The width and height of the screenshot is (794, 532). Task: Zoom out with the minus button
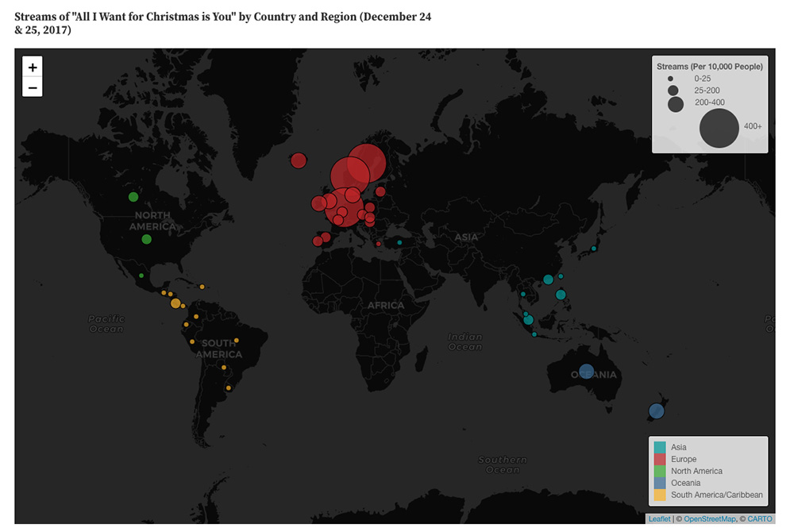coord(33,87)
